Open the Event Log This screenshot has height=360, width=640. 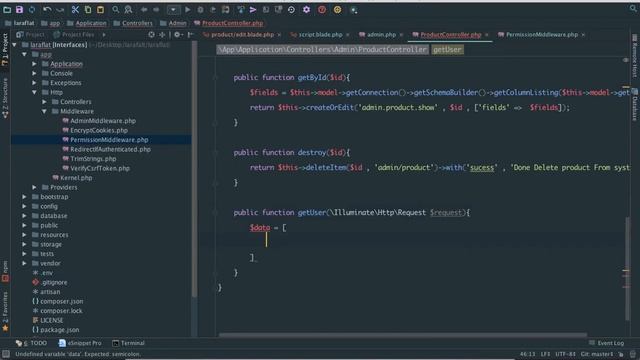pos(607,343)
